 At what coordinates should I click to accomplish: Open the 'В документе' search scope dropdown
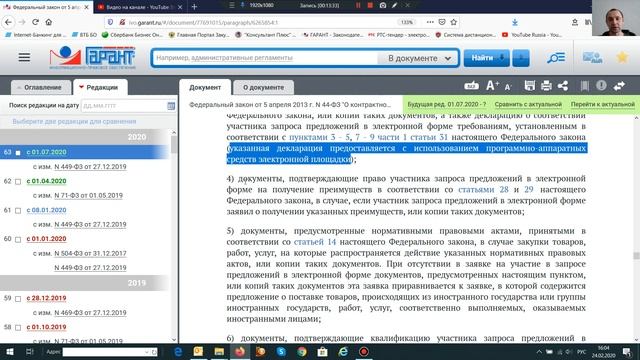point(418,58)
